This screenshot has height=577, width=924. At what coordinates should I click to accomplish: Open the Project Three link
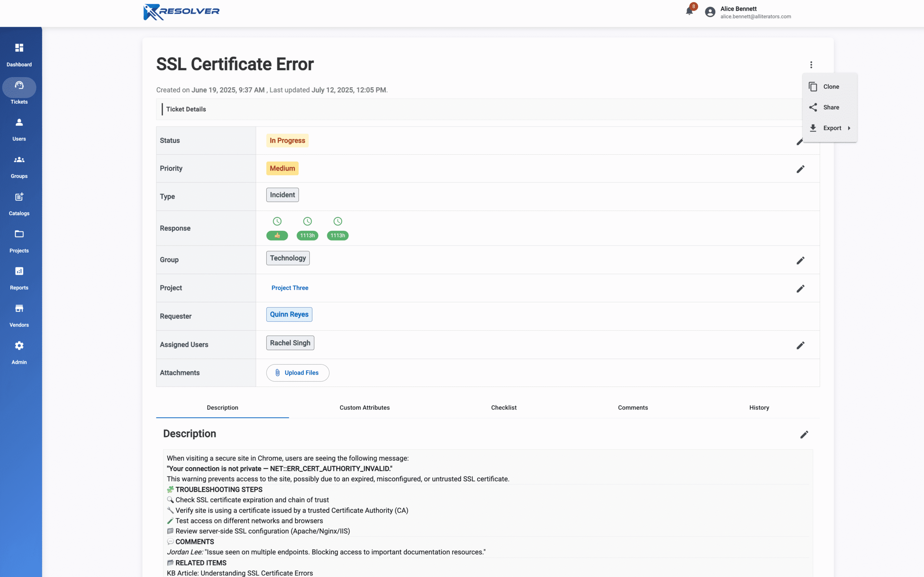(290, 288)
